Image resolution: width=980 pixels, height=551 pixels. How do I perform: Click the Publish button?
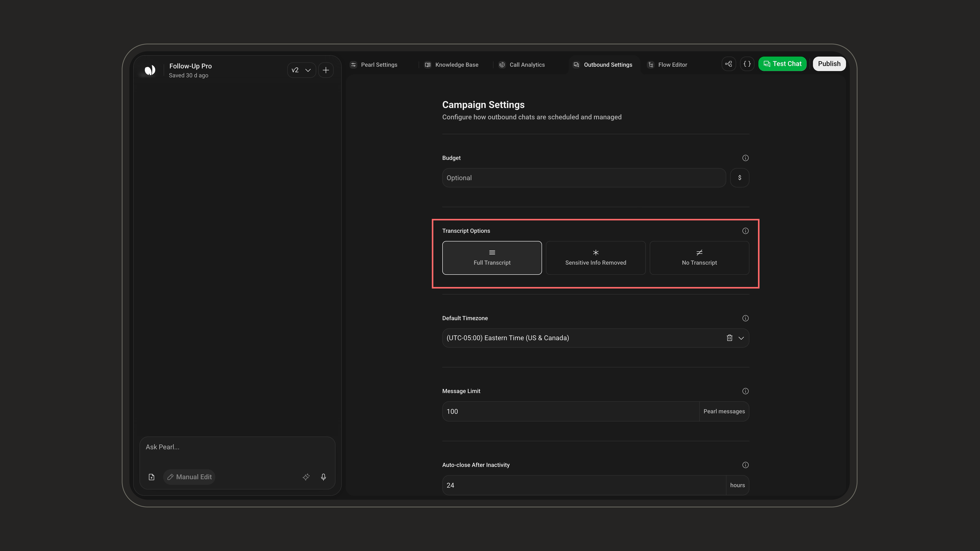[x=829, y=64]
